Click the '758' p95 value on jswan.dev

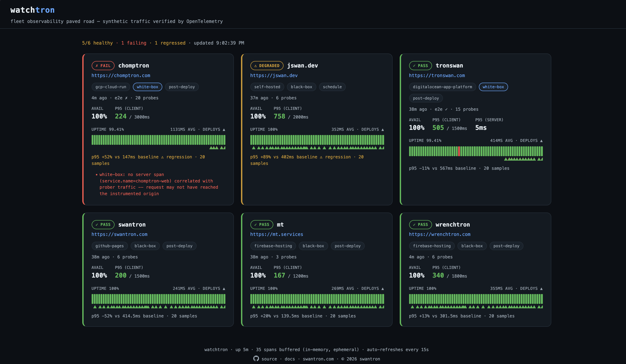[x=279, y=116]
